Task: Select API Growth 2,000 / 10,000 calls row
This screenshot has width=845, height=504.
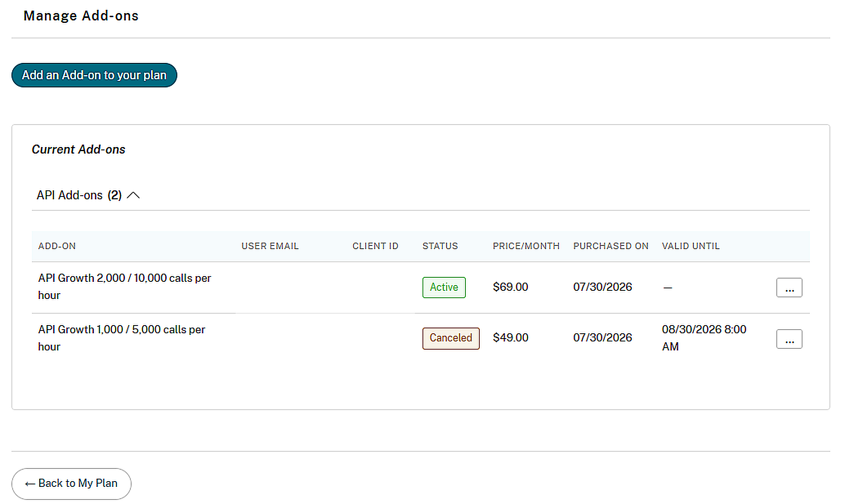Action: pyautogui.click(x=420, y=288)
